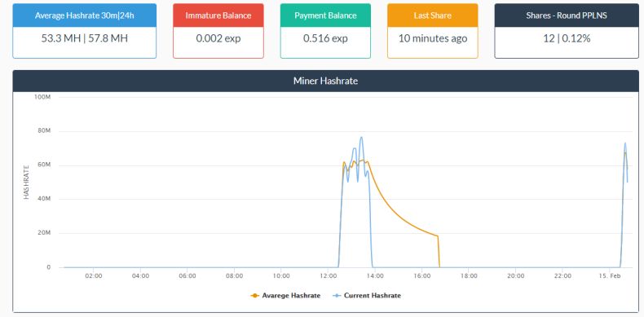Click the Average Hashrate 30m|24h card header

pyautogui.click(x=84, y=15)
